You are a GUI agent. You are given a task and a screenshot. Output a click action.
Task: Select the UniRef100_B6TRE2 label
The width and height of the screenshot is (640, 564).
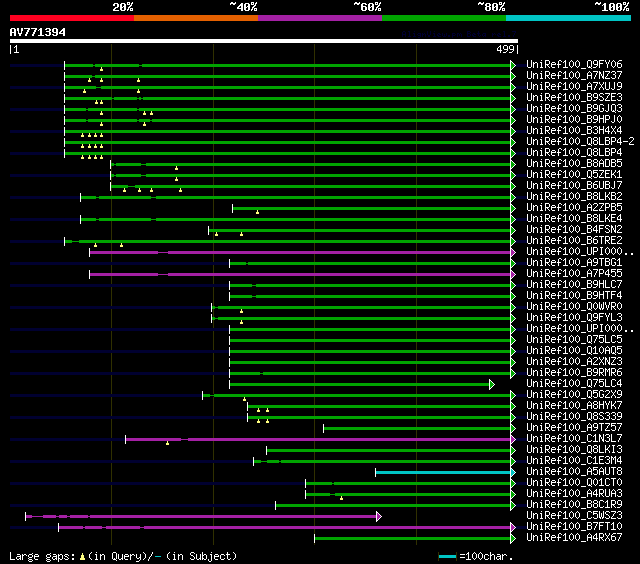574,240
